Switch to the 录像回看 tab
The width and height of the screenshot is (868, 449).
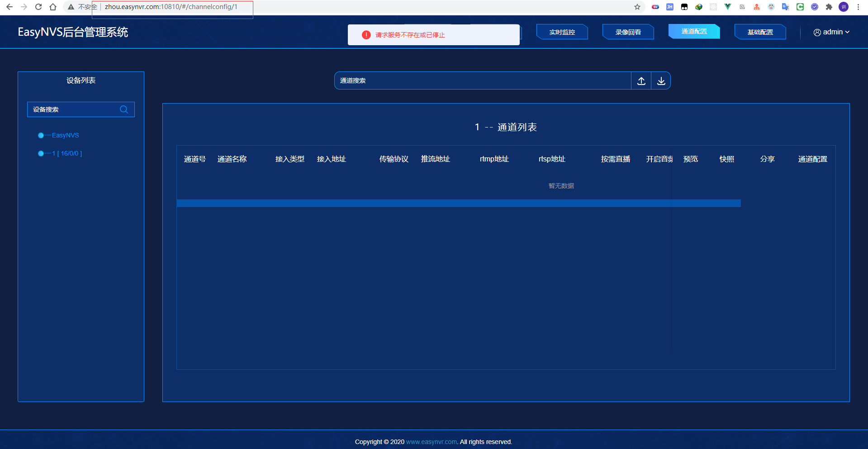(x=628, y=32)
